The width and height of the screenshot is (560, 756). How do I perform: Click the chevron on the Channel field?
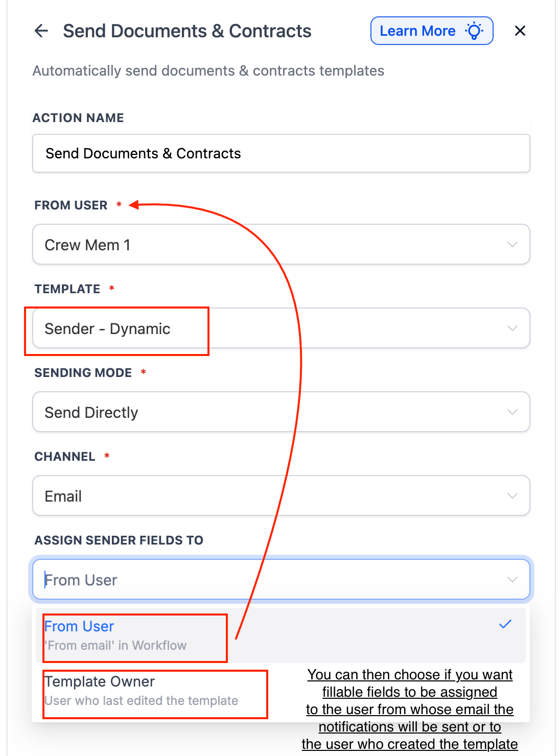coord(512,495)
